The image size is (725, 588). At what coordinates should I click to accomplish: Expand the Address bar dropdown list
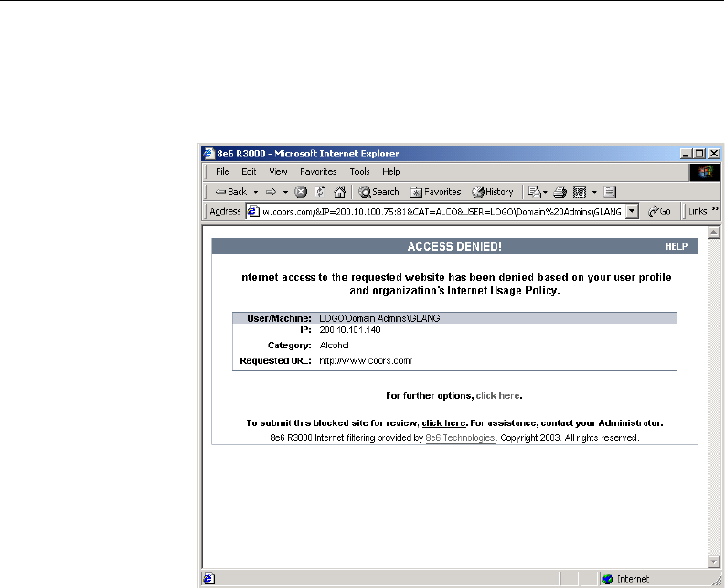(x=632, y=211)
